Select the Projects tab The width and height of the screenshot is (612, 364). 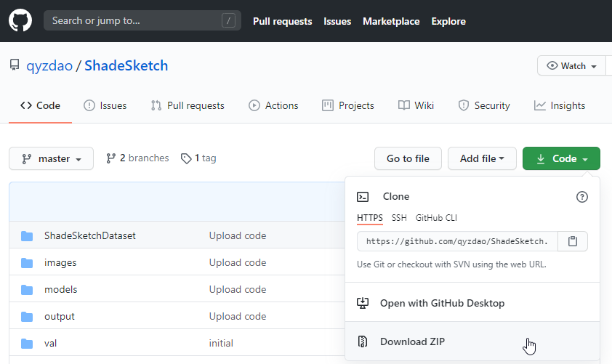coord(347,105)
